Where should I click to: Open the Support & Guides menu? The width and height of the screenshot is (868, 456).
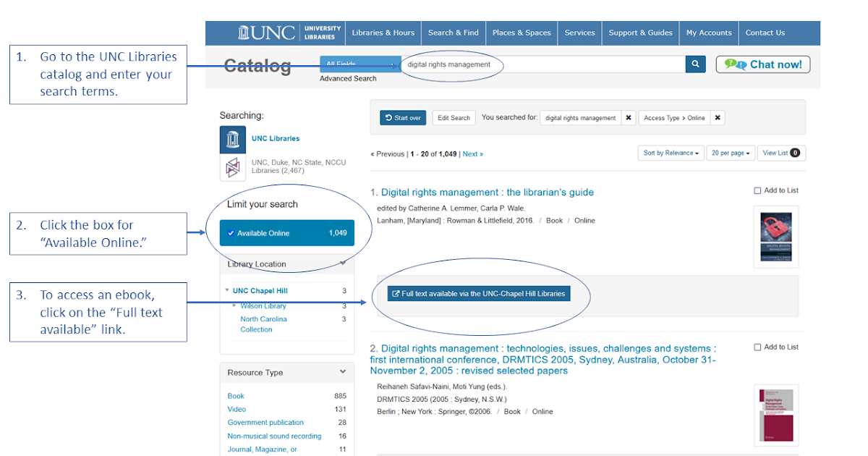click(641, 33)
